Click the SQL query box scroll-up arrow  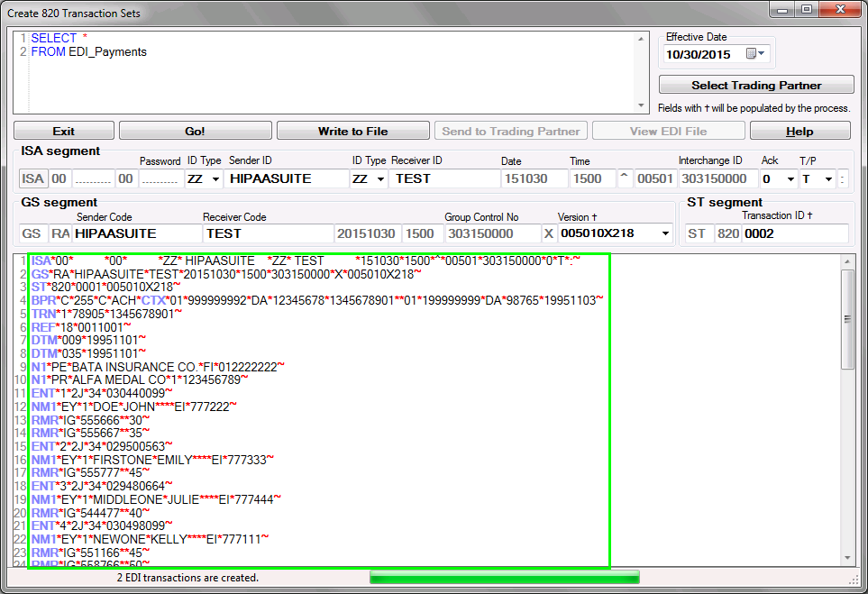pos(642,39)
